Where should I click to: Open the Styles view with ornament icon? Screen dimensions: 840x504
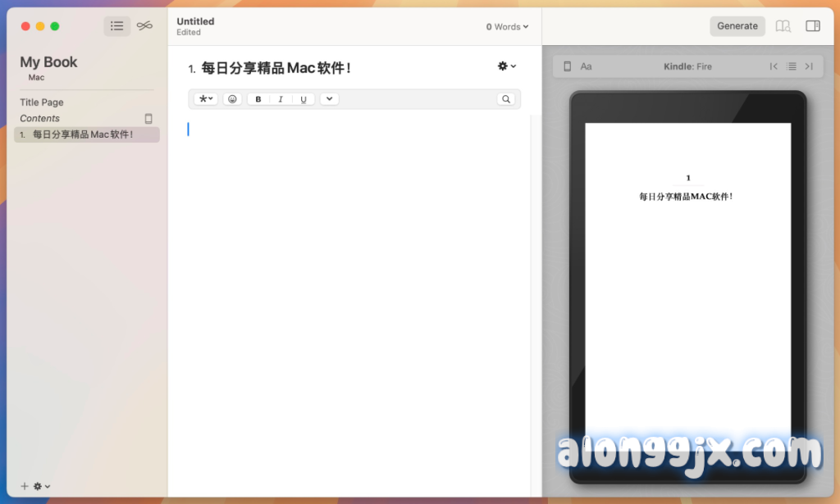point(145,26)
